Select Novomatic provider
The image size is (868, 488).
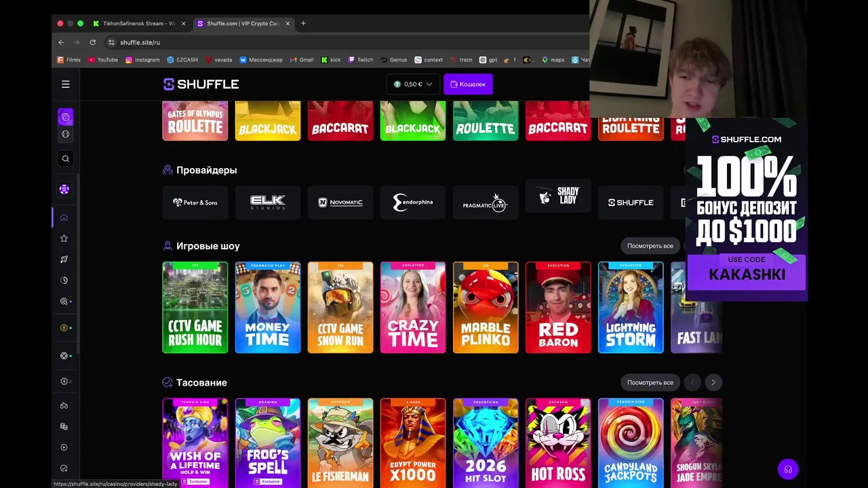tap(340, 203)
